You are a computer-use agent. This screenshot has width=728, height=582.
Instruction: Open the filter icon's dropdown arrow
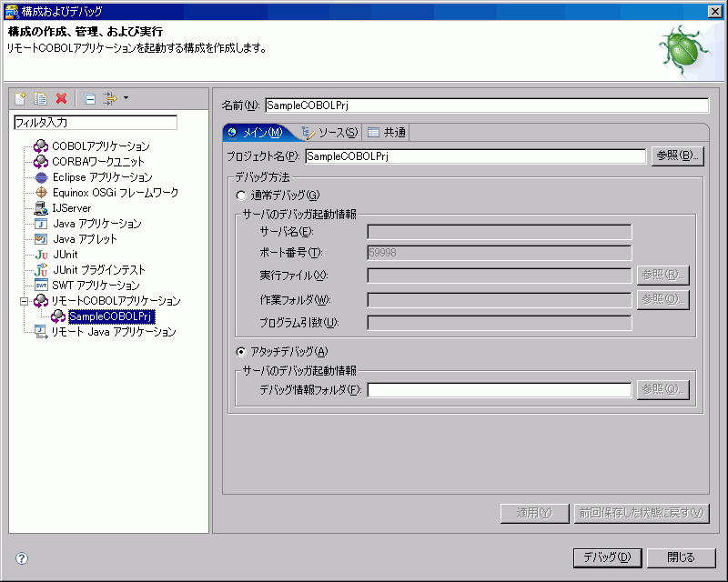[x=126, y=98]
